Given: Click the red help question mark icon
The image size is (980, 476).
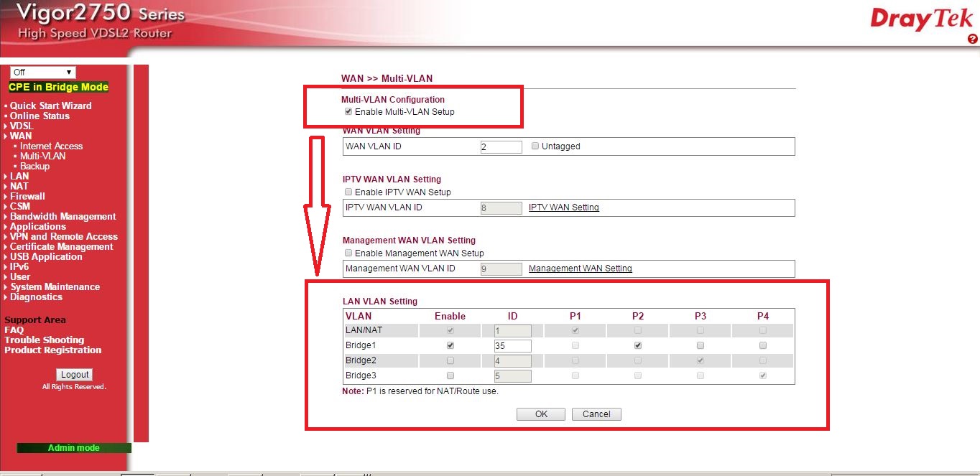Looking at the screenshot, I should 973,39.
